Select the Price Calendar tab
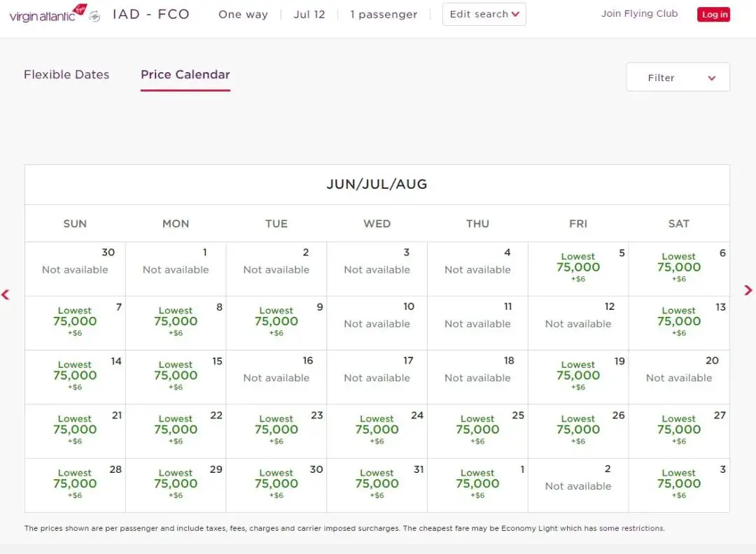Image resolution: width=756 pixels, height=554 pixels. (x=185, y=75)
